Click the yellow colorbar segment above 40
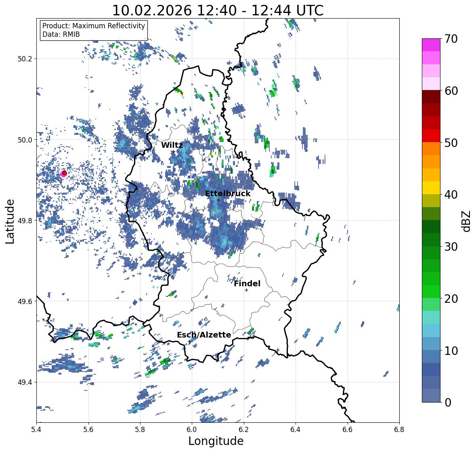The width and height of the screenshot is (476, 451). [x=431, y=188]
